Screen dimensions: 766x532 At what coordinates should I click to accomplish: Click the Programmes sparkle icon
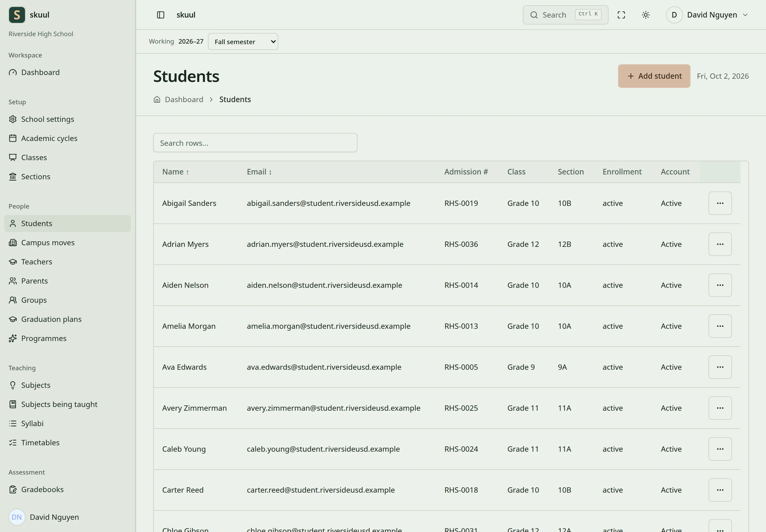point(13,338)
